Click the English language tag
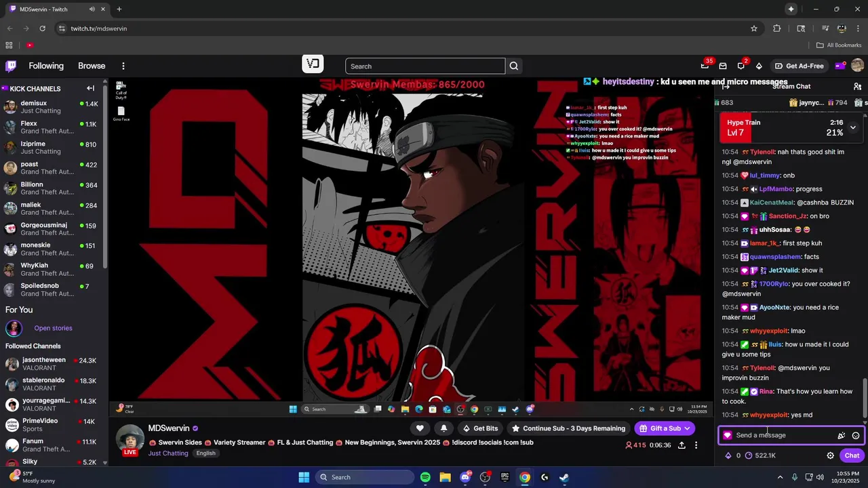868x488 pixels. coord(205,453)
